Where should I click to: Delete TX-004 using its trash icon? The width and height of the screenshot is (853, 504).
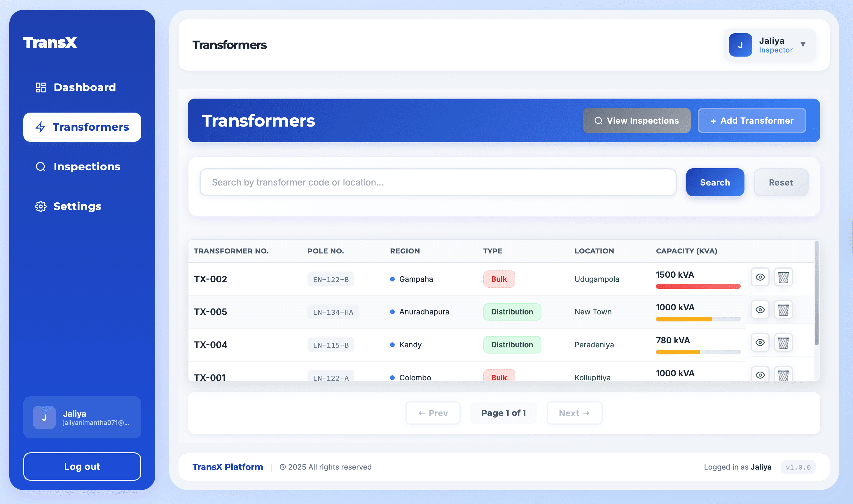pyautogui.click(x=783, y=342)
